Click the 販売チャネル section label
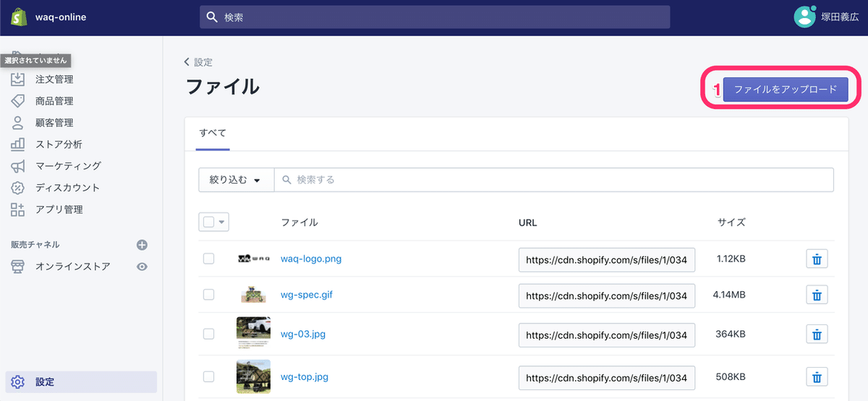Image resolution: width=868 pixels, height=401 pixels. (35, 245)
